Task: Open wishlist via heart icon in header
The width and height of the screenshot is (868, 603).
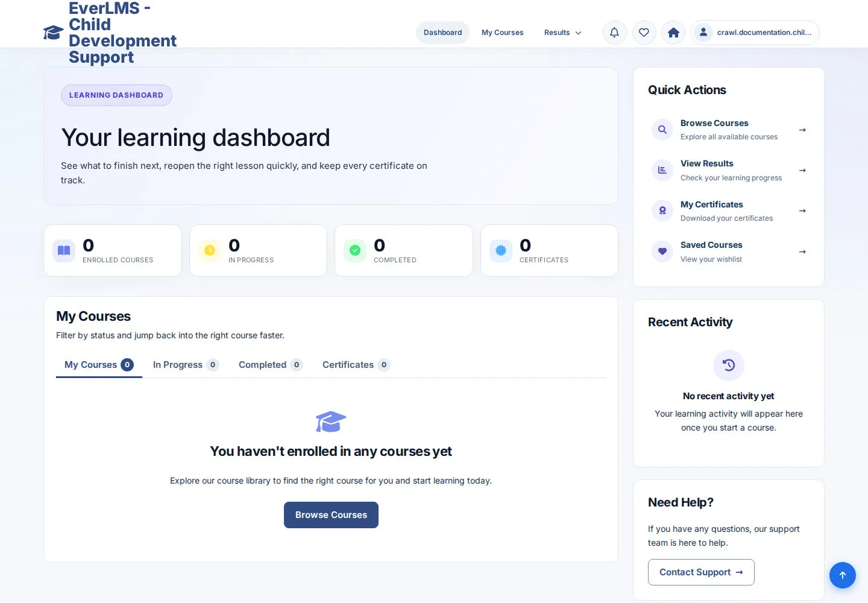Action: click(644, 33)
